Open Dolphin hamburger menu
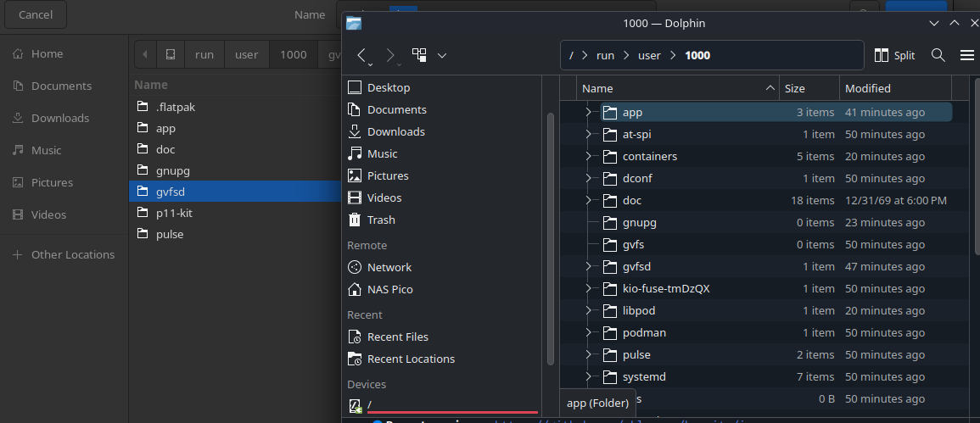The image size is (980, 423). point(967,56)
